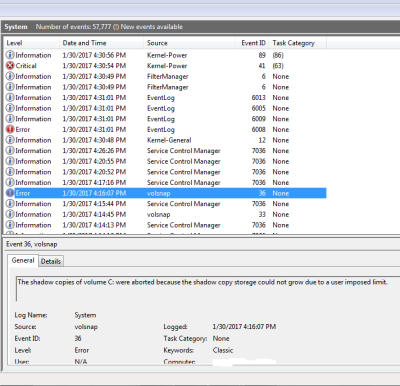This screenshot has height=386, width=400.
Task: Select the volsnap Error event 36 row
Action: (x=165, y=193)
